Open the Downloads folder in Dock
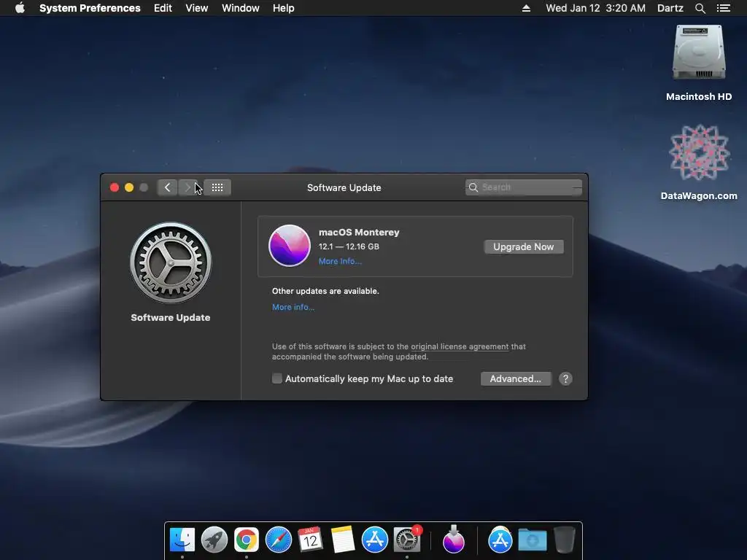Viewport: 747px width, 560px height. coord(533,540)
